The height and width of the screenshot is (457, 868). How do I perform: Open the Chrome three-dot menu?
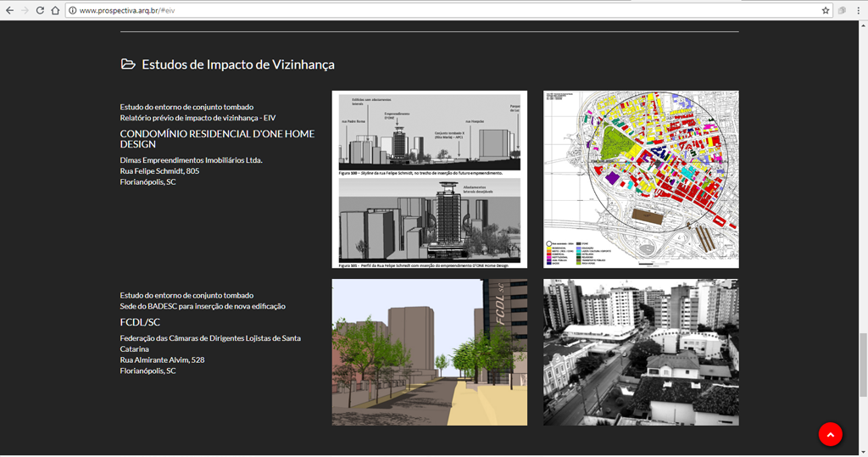(x=858, y=10)
